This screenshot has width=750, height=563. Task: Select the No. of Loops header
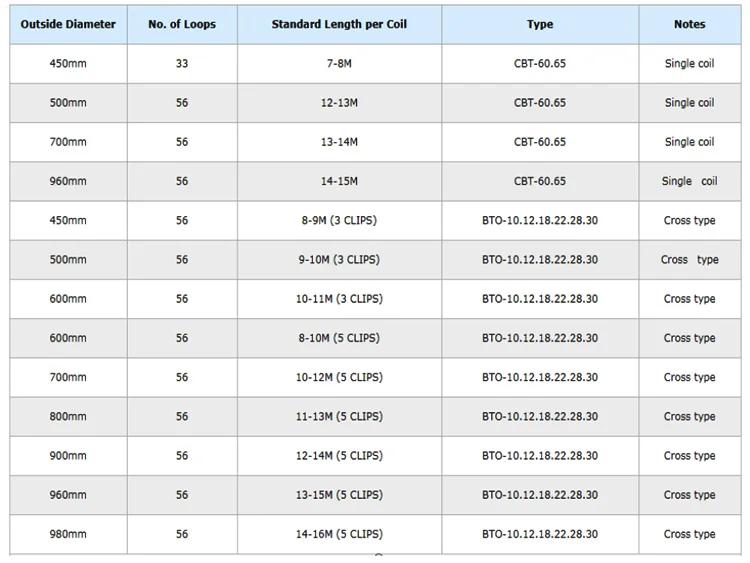(x=182, y=24)
